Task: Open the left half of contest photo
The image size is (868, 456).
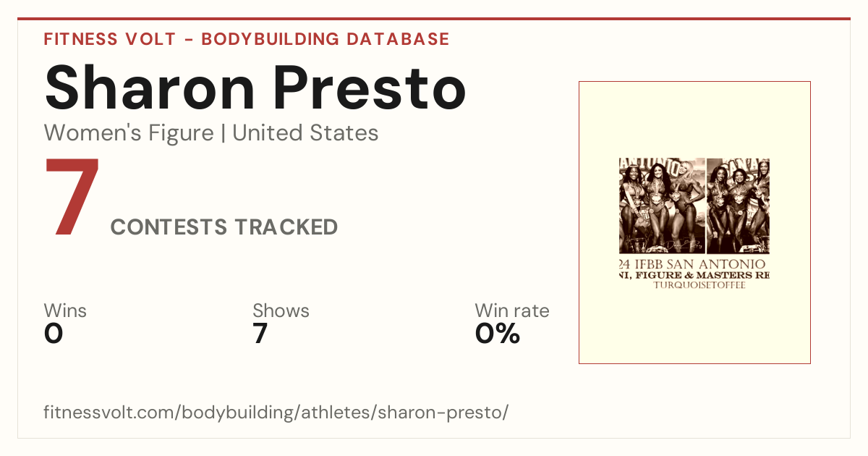Action: [x=662, y=206]
